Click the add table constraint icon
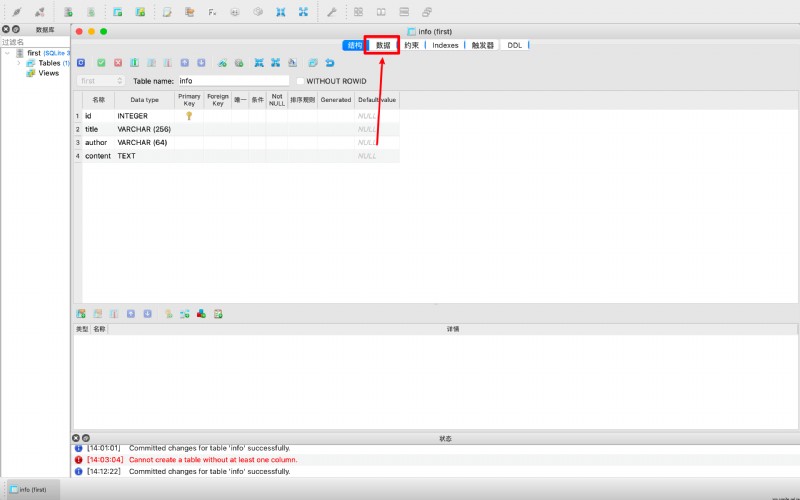Image resolution: width=800 pixels, height=500 pixels. pos(81,314)
